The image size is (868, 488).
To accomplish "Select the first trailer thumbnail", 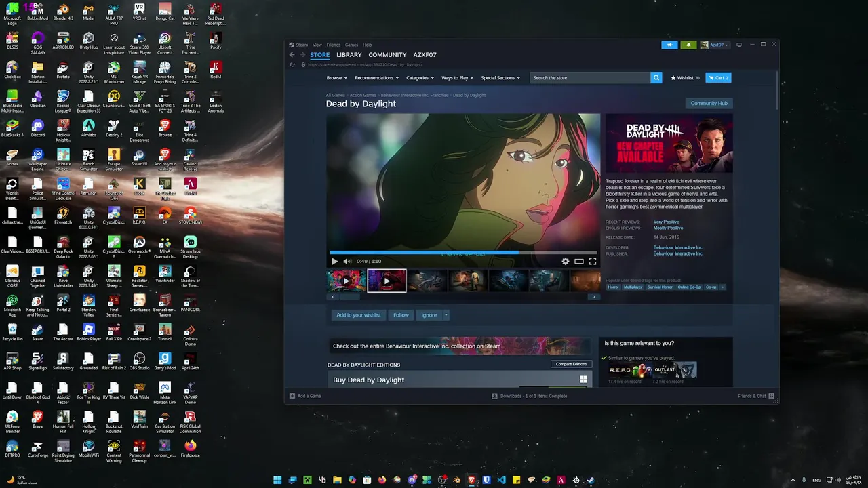I will (x=346, y=281).
